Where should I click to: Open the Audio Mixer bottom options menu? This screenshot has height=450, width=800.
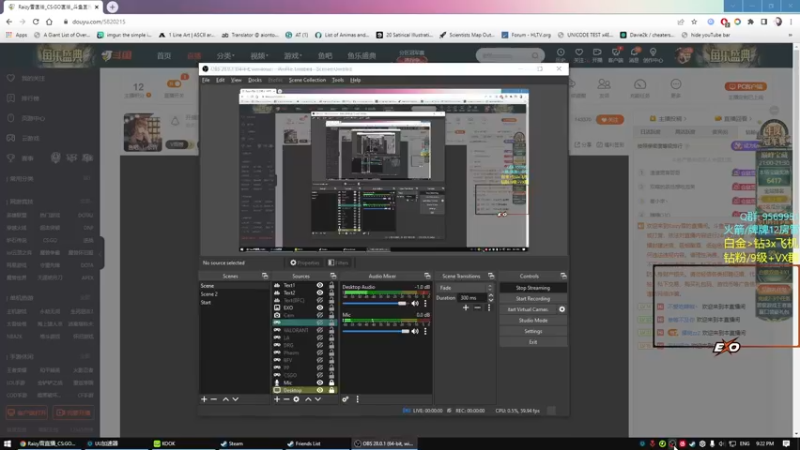pos(357,399)
